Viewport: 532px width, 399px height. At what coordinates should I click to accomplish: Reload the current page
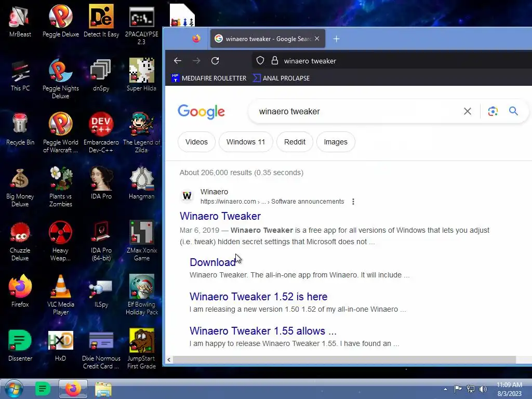coord(215,61)
